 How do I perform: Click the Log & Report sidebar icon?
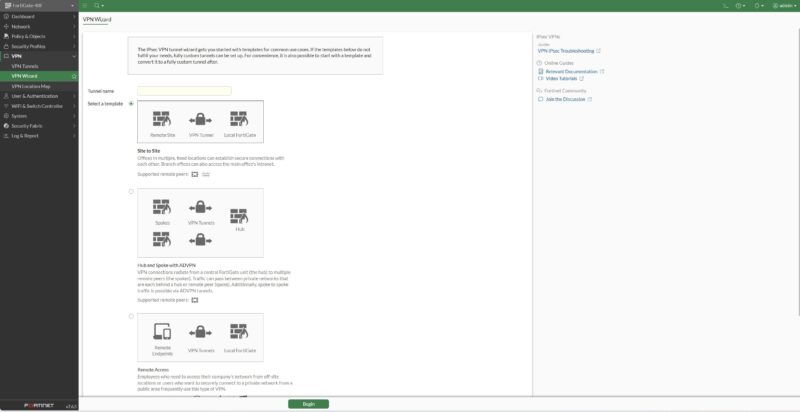[x=6, y=136]
